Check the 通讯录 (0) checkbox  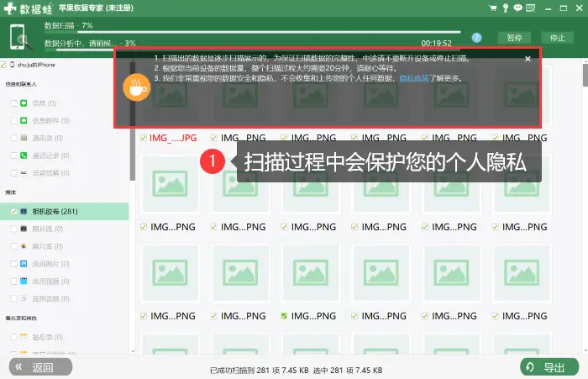tap(14, 138)
